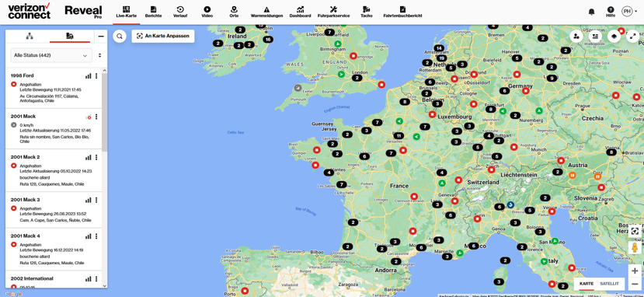Click status indicator icon on 2001 Mack
This screenshot has width=644, height=297.
coord(89,117)
